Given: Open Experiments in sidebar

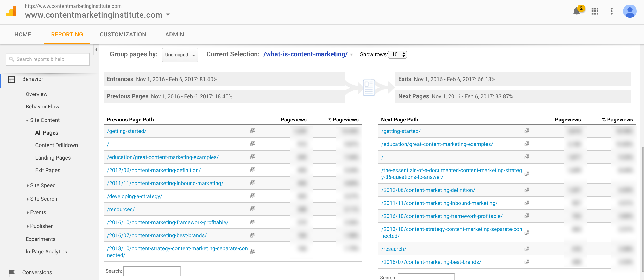Looking at the screenshot, I should coord(40,239).
